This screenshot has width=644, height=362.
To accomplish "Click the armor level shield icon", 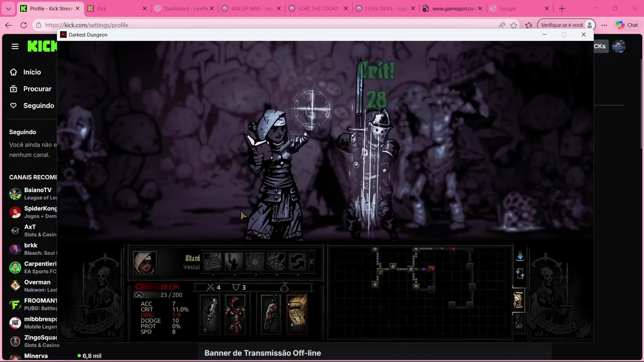I will pos(236,288).
